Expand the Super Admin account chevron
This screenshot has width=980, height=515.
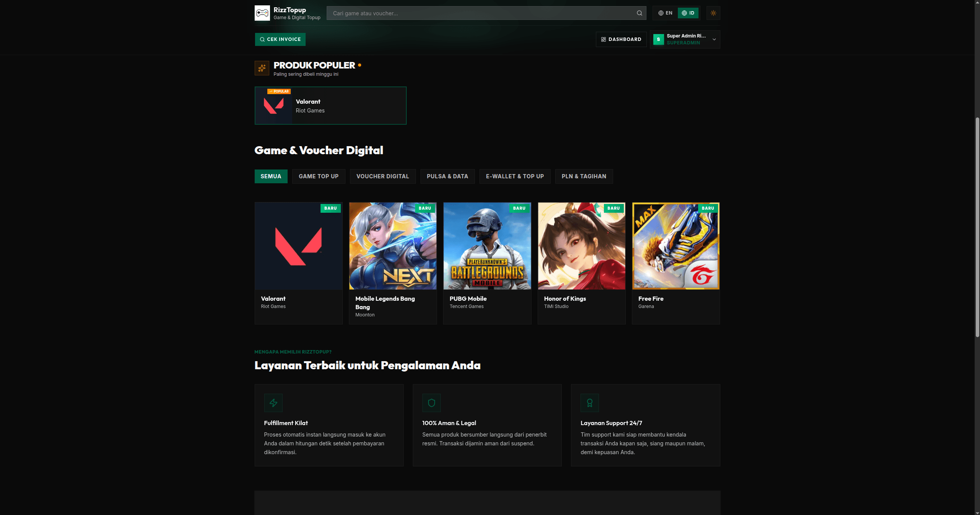click(714, 39)
